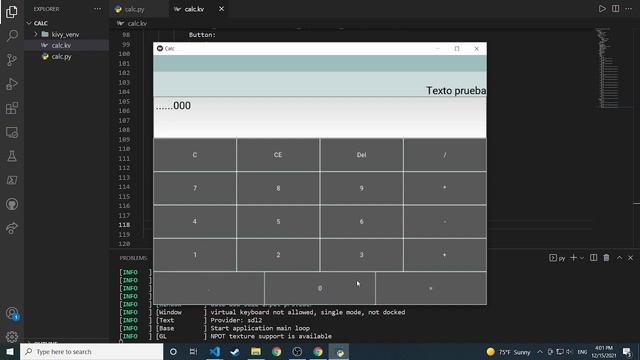Click the 8 key in calculator
The image size is (640, 360).
(x=278, y=188)
